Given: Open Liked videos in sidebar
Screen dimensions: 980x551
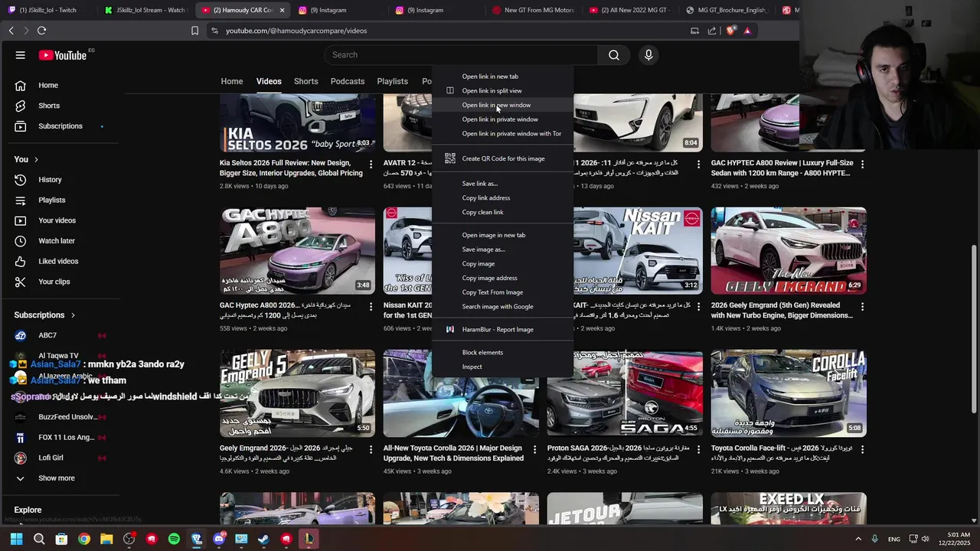Looking at the screenshot, I should tap(58, 262).
